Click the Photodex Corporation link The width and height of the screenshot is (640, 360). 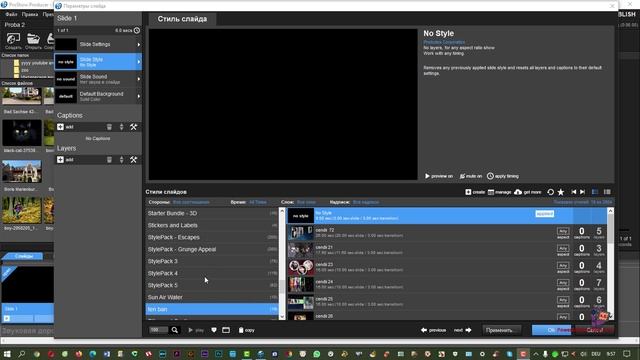[444, 42]
